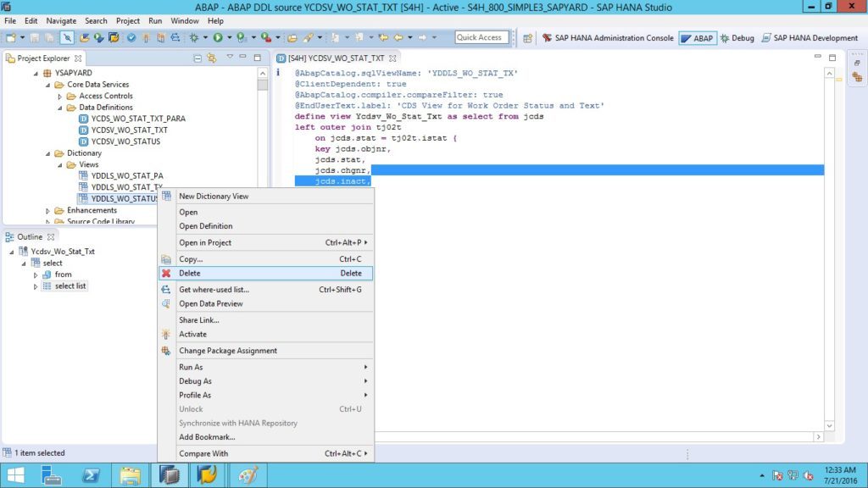Choose Get where-used list in context menu
This screenshot has height=488, width=868.
click(x=265, y=290)
